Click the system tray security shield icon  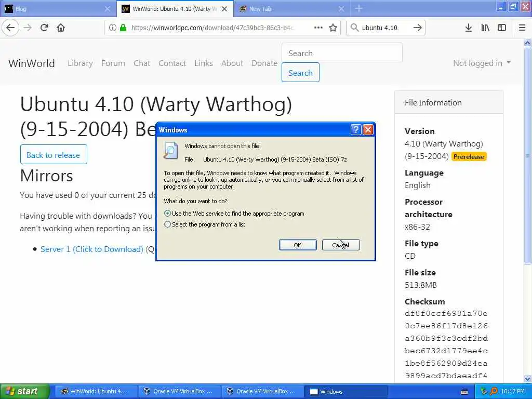pyautogui.click(x=484, y=391)
